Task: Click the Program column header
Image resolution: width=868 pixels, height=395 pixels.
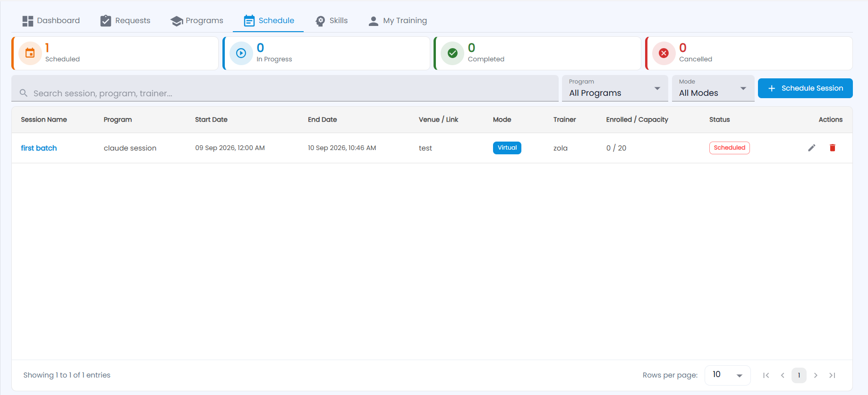Action: 118,120
